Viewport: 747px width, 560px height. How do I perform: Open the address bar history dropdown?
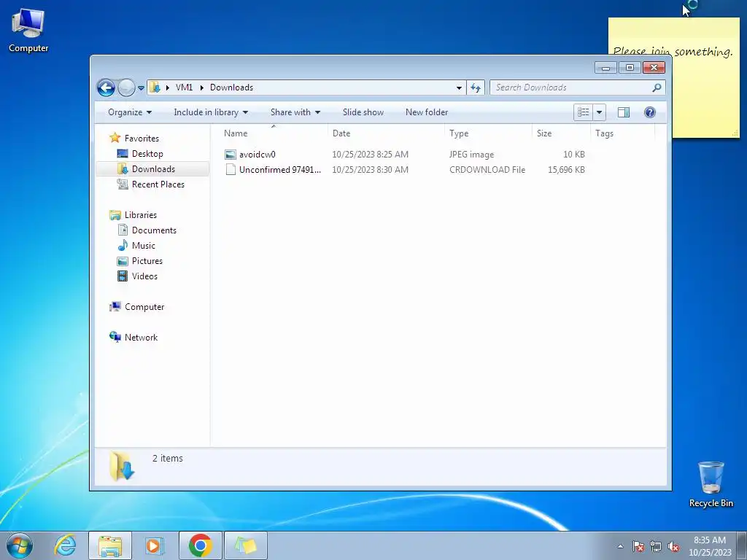[459, 87]
